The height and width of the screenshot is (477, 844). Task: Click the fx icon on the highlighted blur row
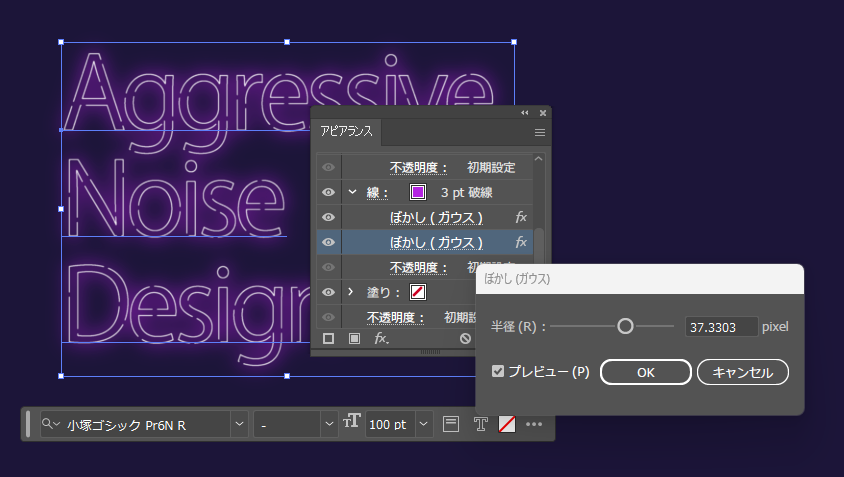pos(521,243)
